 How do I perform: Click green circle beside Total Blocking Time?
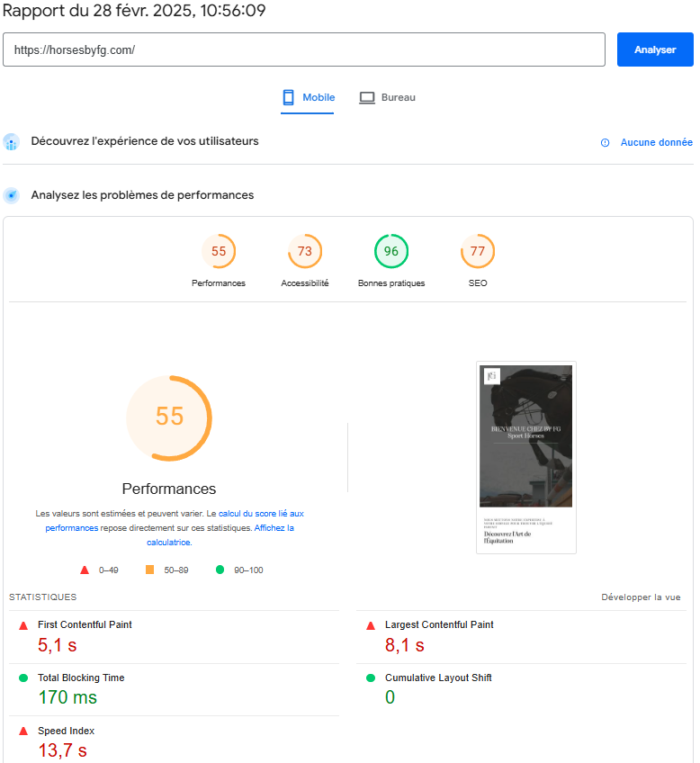click(x=23, y=678)
